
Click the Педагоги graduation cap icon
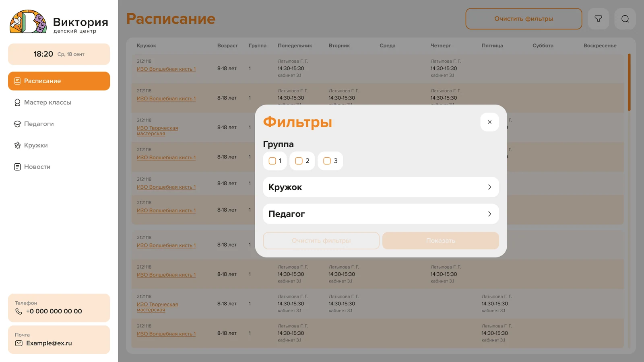pos(17,124)
